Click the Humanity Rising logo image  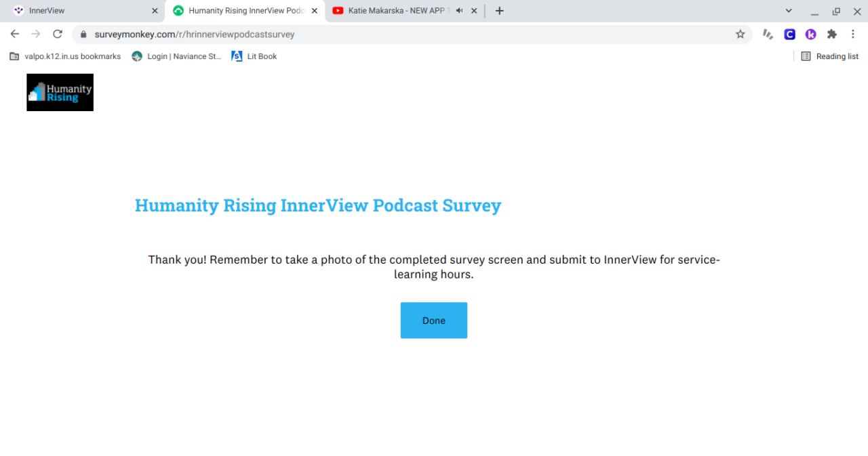pyautogui.click(x=60, y=92)
